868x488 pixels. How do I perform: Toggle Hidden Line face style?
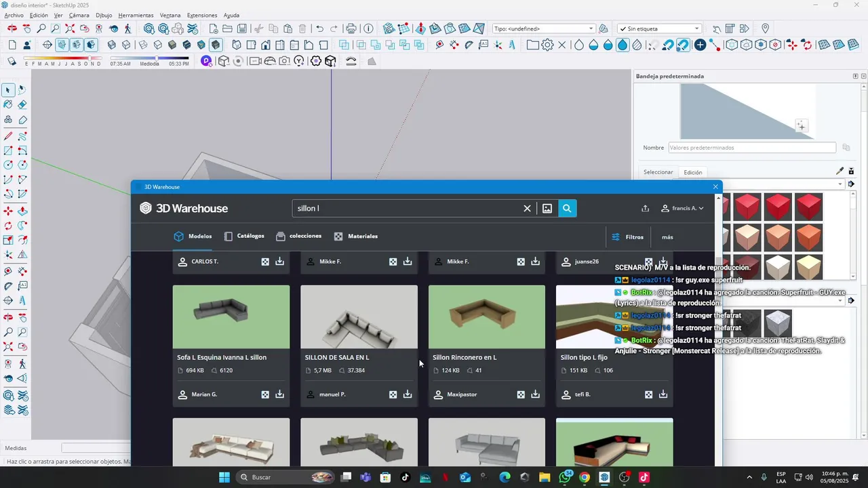pyautogui.click(x=157, y=45)
